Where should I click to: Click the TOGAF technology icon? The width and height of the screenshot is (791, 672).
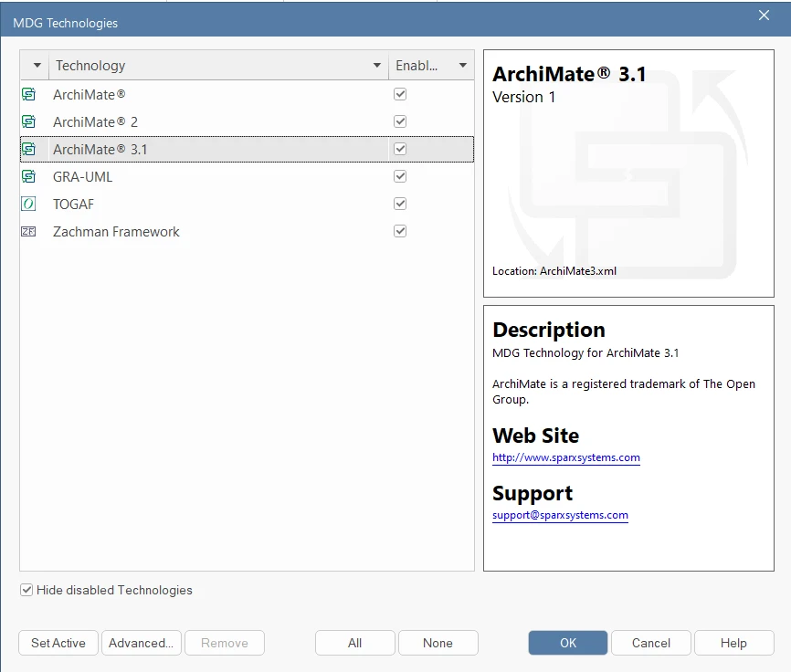(28, 204)
